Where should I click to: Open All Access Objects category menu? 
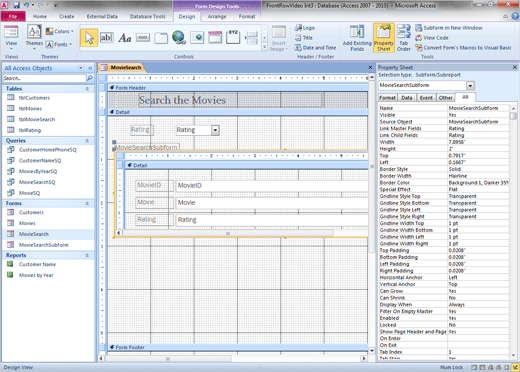click(81, 68)
